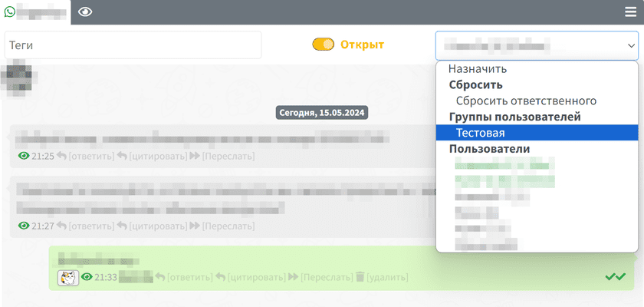Forward the 21:27 message via [Переслать]
The height and width of the screenshot is (307, 644).
[x=228, y=226]
